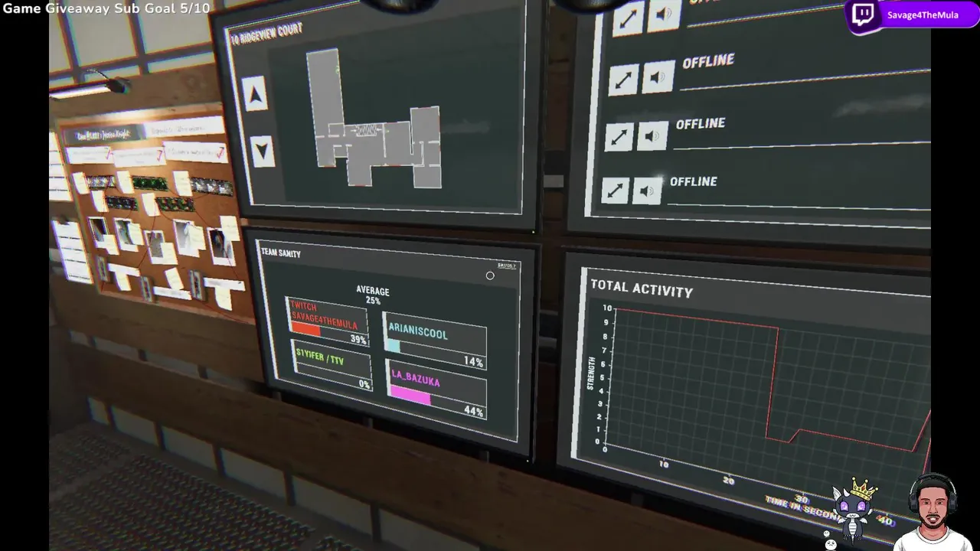Click the Team Sanity heading

281,253
